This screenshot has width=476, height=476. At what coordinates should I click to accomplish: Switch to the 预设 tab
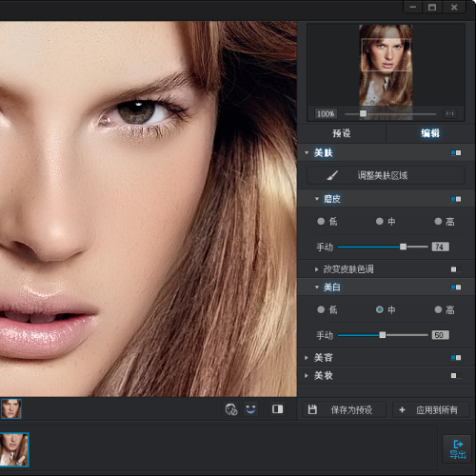pos(342,133)
